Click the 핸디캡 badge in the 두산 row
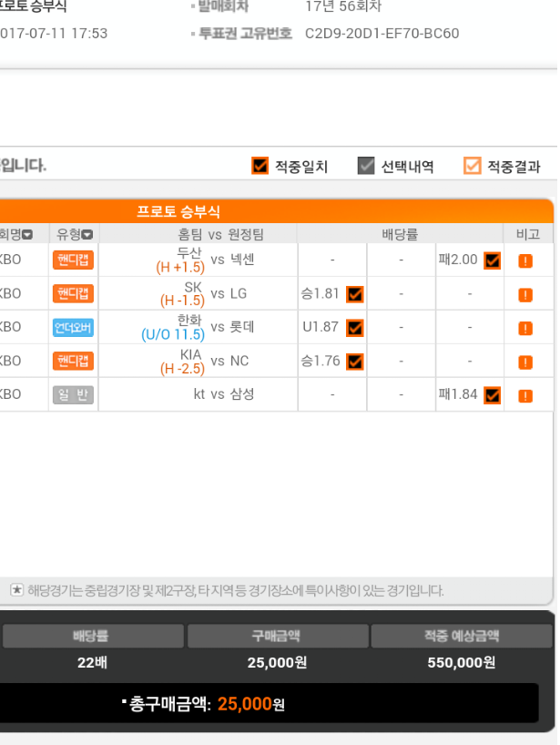 [73, 260]
